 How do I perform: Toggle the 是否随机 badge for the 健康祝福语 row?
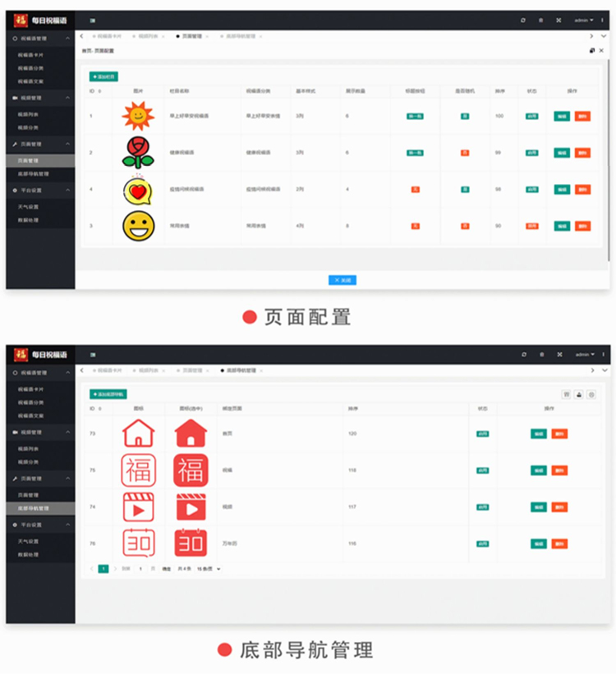click(x=465, y=153)
